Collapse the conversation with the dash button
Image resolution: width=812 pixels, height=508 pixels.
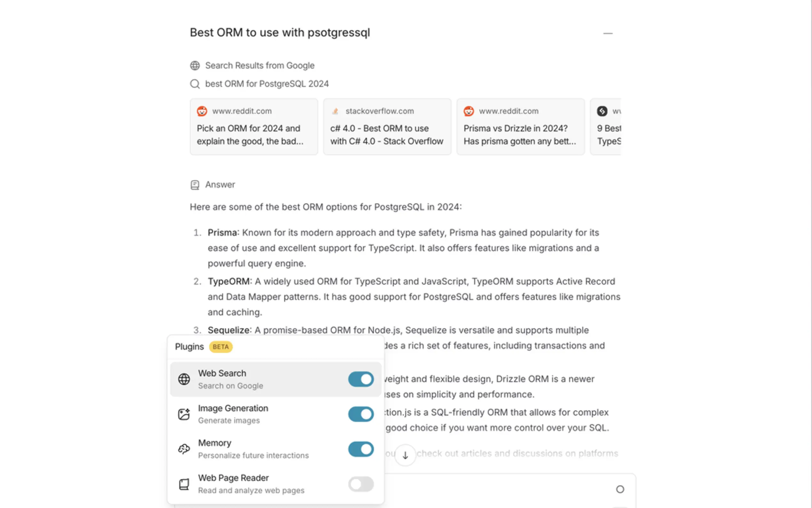pyautogui.click(x=608, y=33)
